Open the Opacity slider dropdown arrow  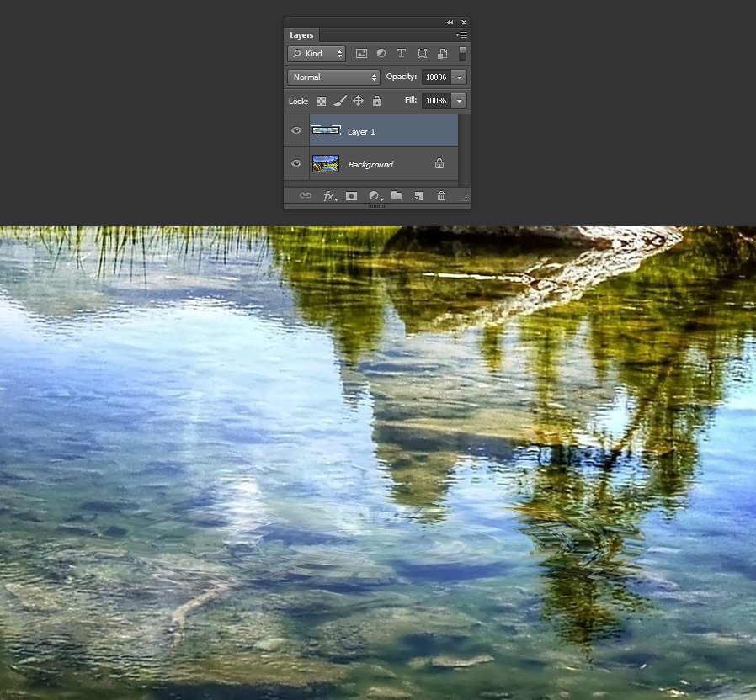click(x=459, y=77)
